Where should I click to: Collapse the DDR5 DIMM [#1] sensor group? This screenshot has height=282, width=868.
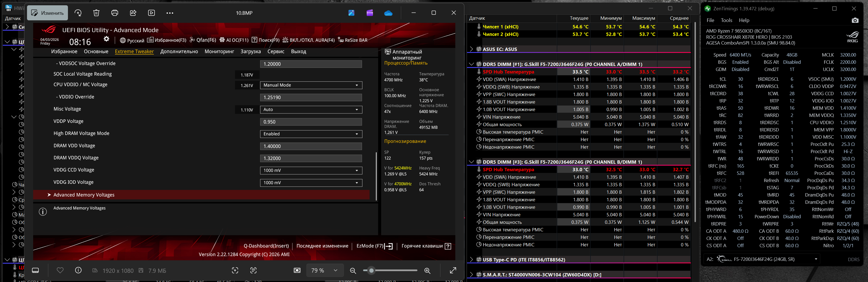point(471,64)
